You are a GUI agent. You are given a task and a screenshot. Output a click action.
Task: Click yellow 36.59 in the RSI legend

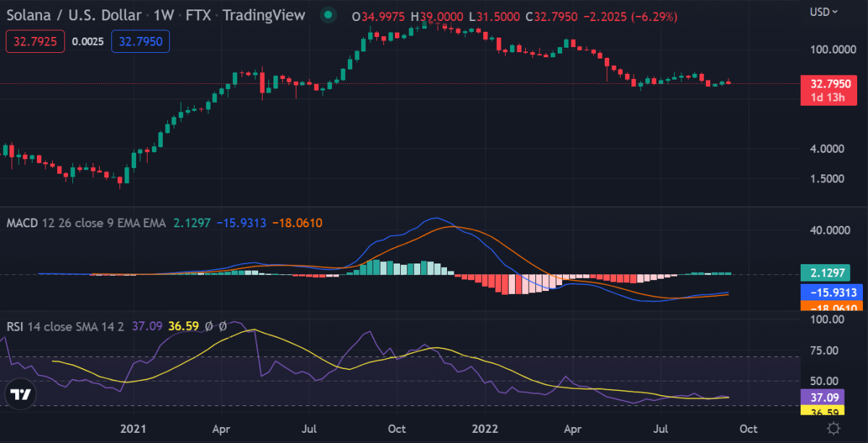click(x=183, y=326)
